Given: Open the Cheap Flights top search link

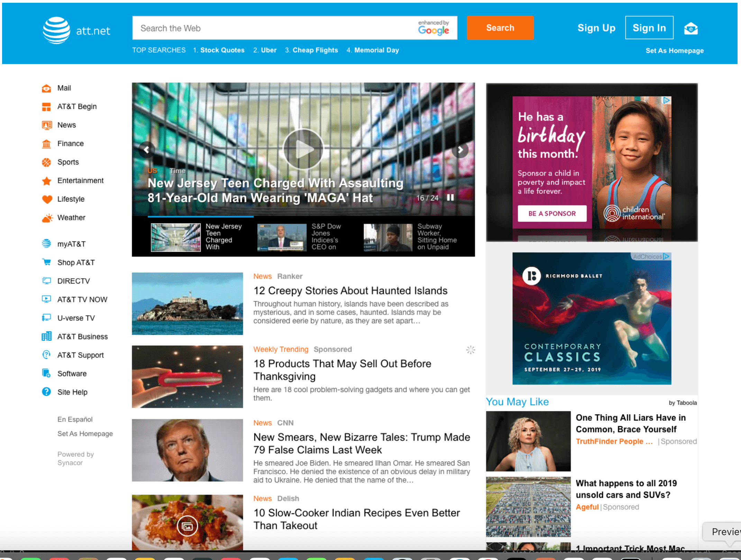Looking at the screenshot, I should 315,50.
